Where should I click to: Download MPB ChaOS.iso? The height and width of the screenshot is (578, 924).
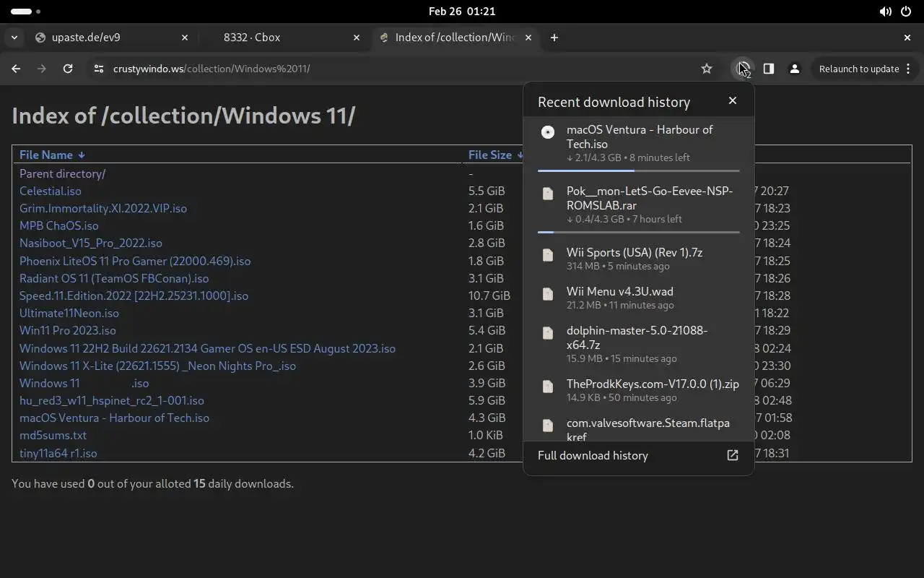[x=58, y=225]
